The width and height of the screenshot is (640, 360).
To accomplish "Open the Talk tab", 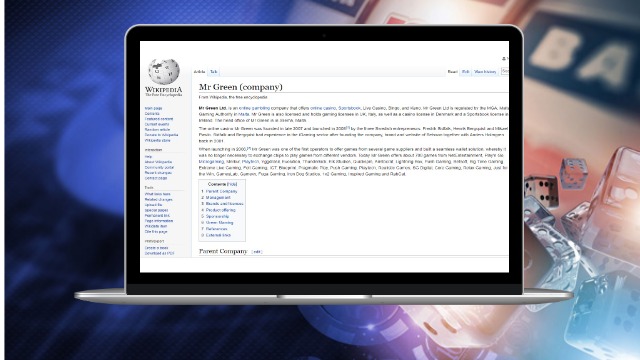I will [213, 72].
